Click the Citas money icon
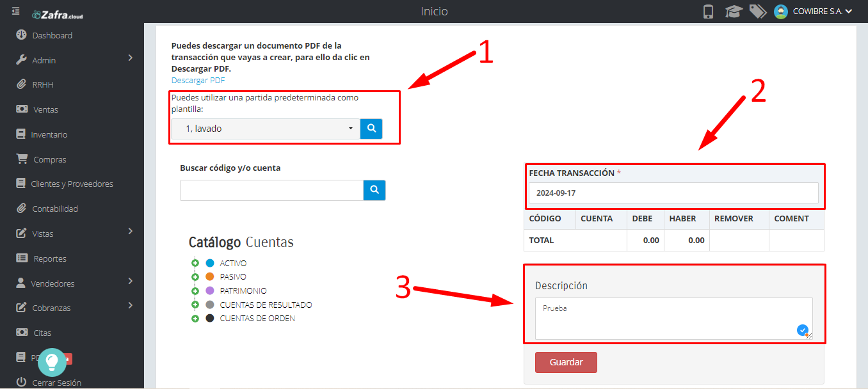Screen dimensions: 868x389 pyautogui.click(x=21, y=332)
